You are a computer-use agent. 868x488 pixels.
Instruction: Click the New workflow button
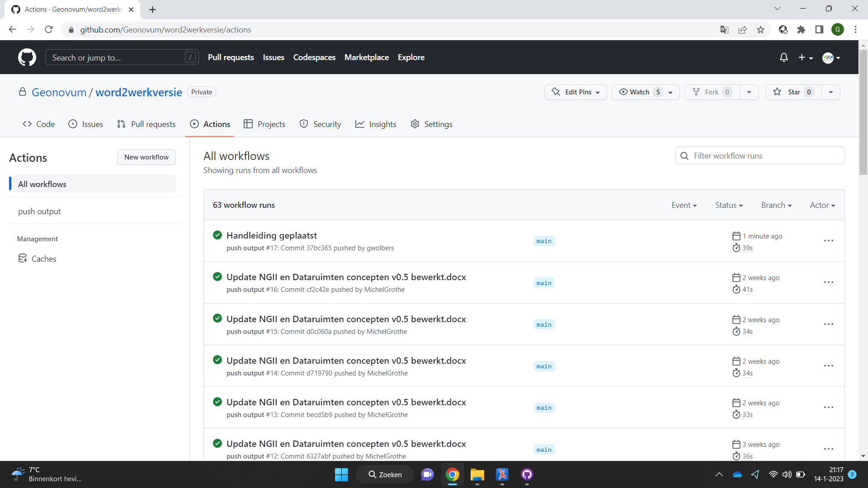point(146,157)
